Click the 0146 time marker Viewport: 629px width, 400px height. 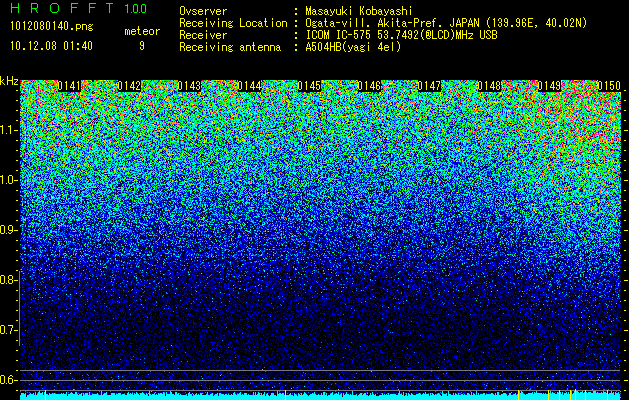369,86
